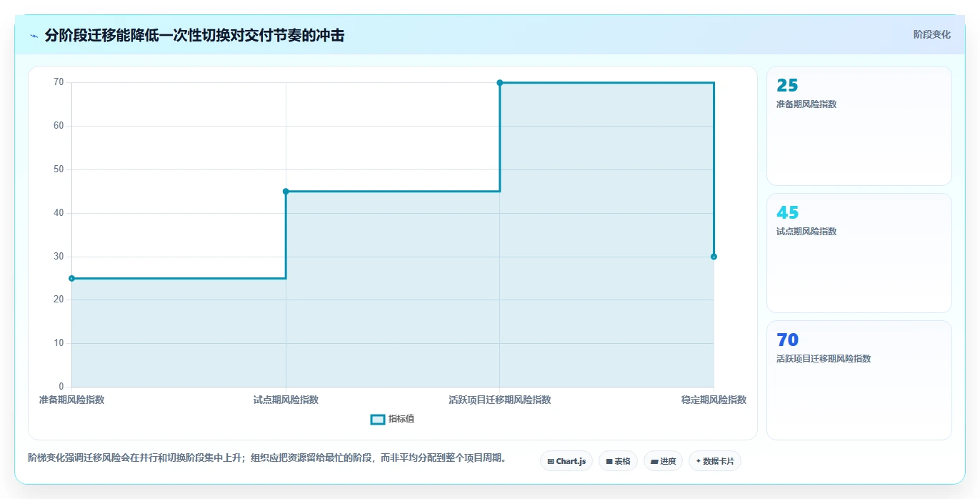Click the icon inside the Chart.js chip

point(551,462)
